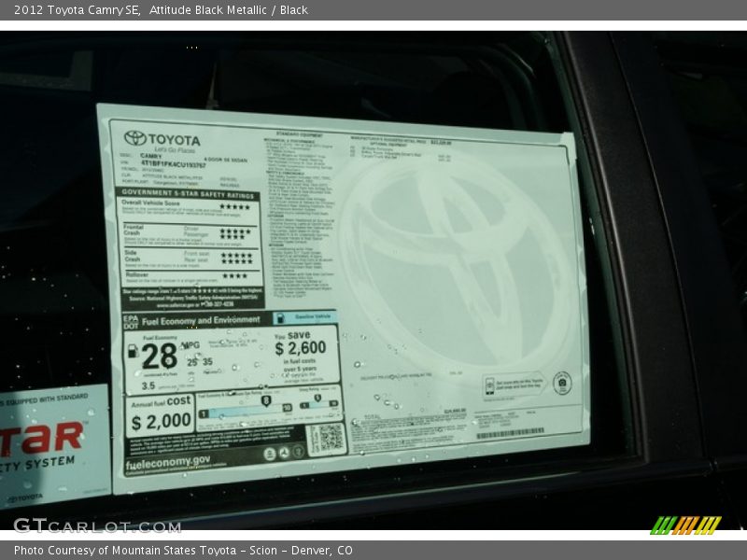
Task: Click the red 'TAR' lettering on the left sticker
Action: point(41,438)
